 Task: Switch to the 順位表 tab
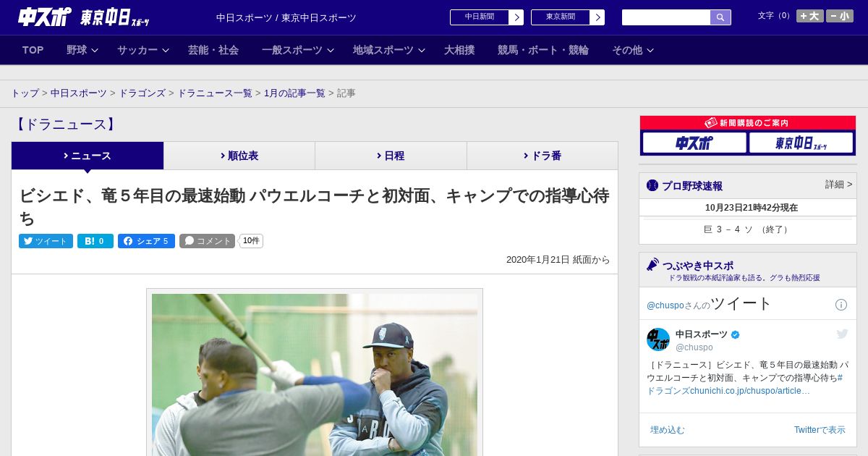click(239, 156)
